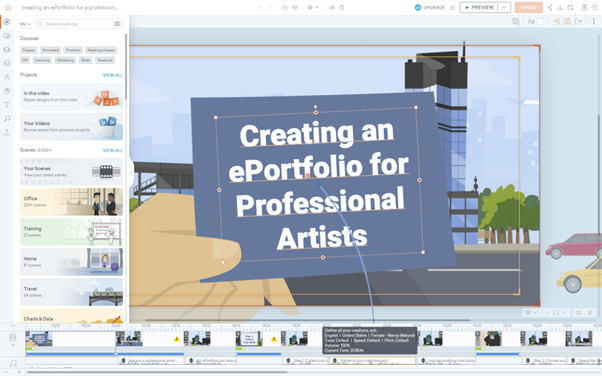Select the Sales discover tag
This screenshot has width=602, height=376.
tap(86, 60)
